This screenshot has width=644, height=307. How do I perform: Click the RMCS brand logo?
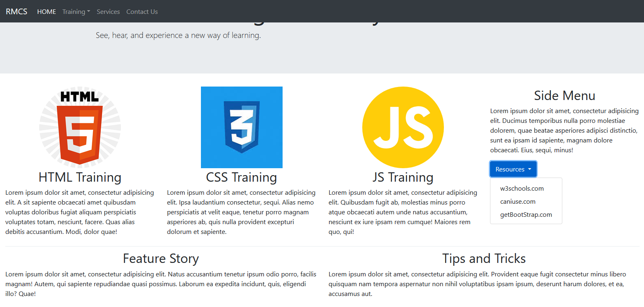click(x=16, y=11)
